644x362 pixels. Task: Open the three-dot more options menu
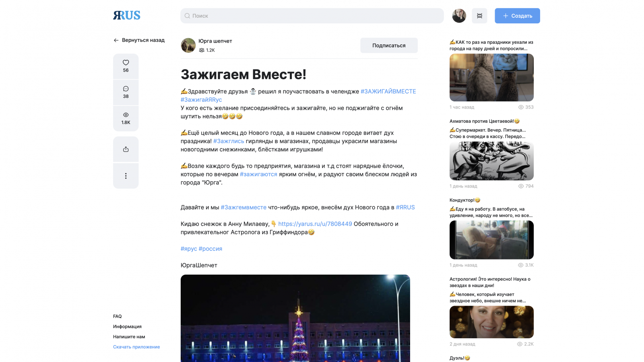pyautogui.click(x=126, y=176)
